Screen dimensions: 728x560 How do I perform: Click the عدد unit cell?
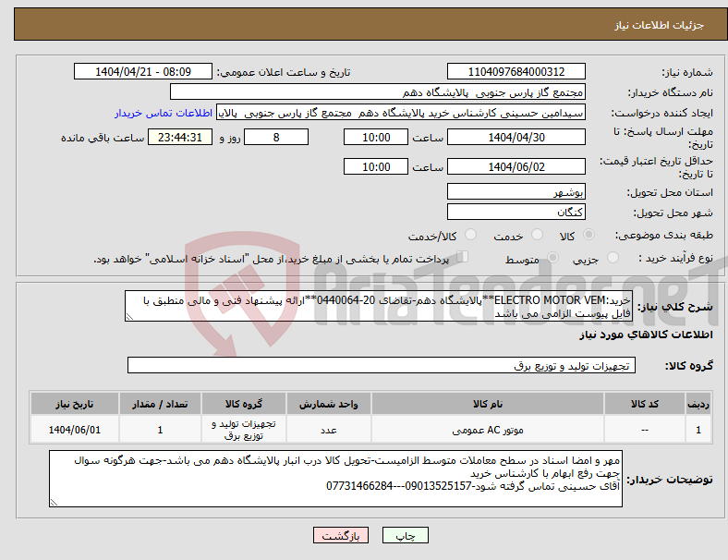329,430
